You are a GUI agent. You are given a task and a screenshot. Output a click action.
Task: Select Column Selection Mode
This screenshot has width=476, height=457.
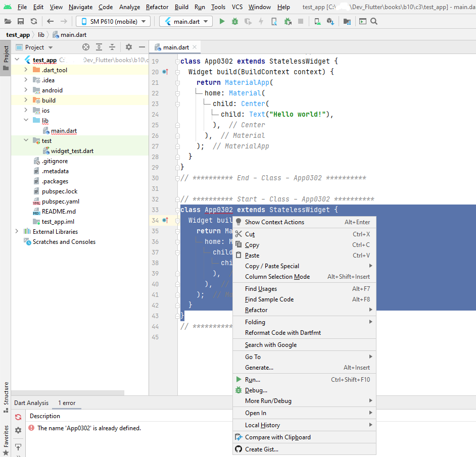pos(304,276)
